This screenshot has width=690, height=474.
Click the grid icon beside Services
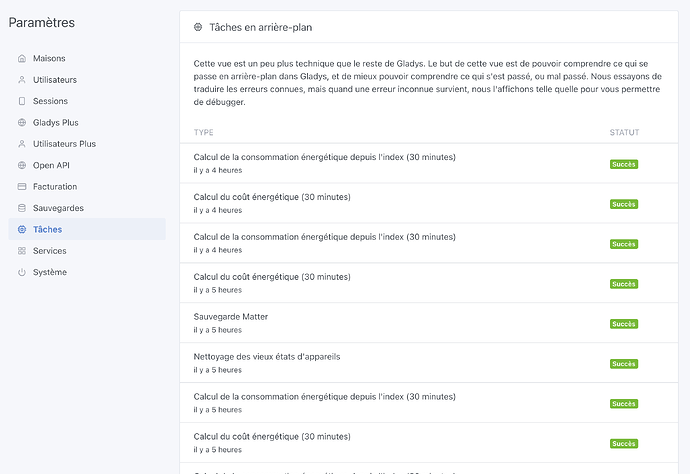click(x=22, y=251)
